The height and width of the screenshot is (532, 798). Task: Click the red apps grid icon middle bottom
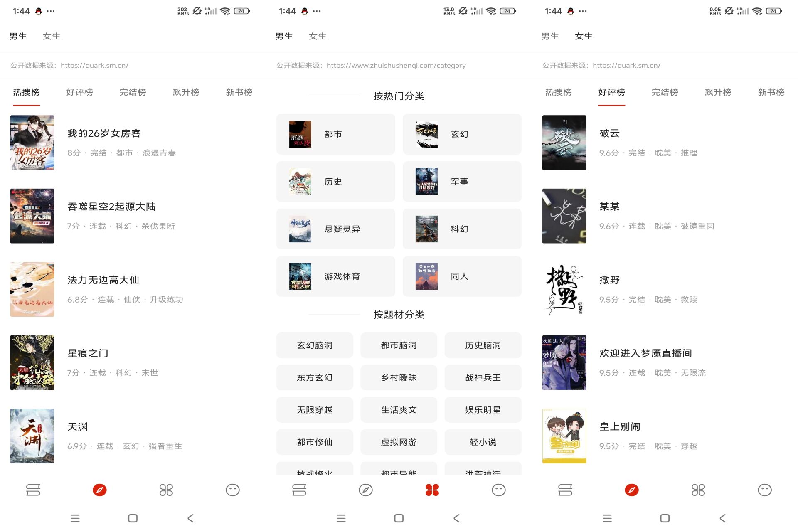432,489
